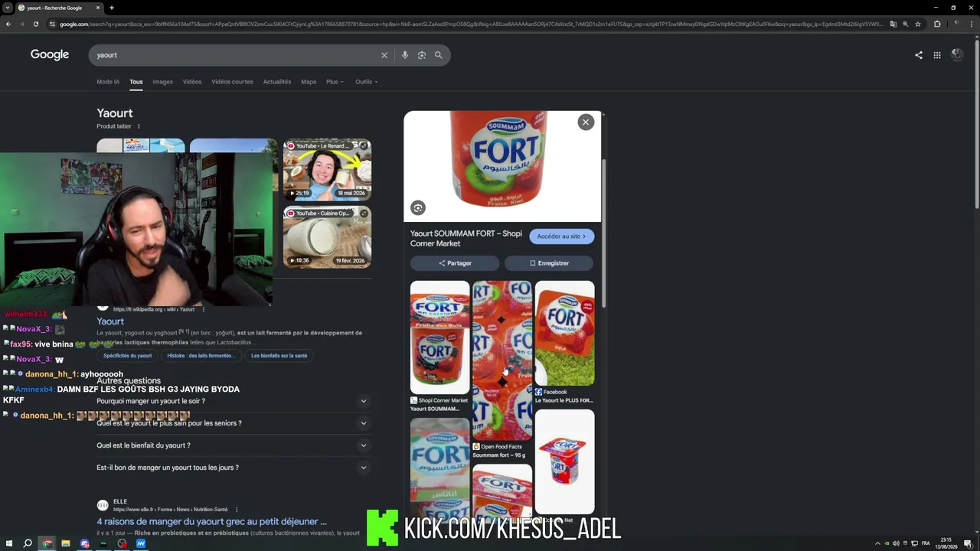980x551 pixels.
Task: Open options menu for Wikipedia result
Action: 203,309
